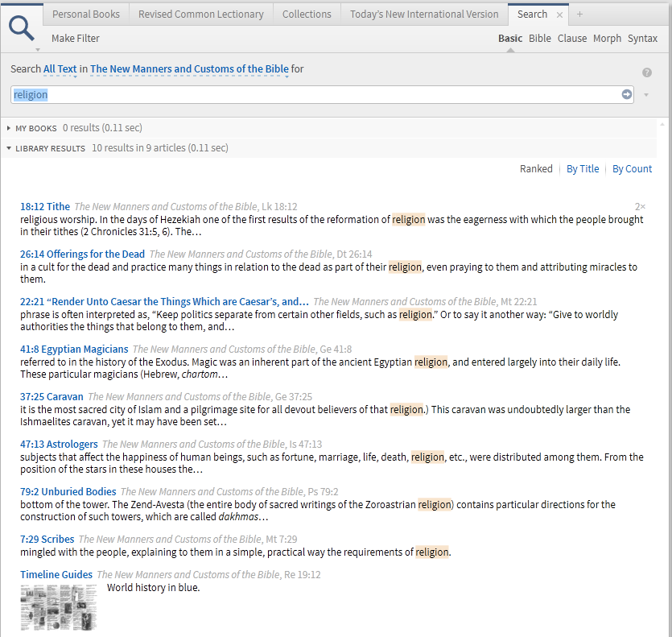
Task: Switch to Personal Books tab
Action: click(86, 14)
